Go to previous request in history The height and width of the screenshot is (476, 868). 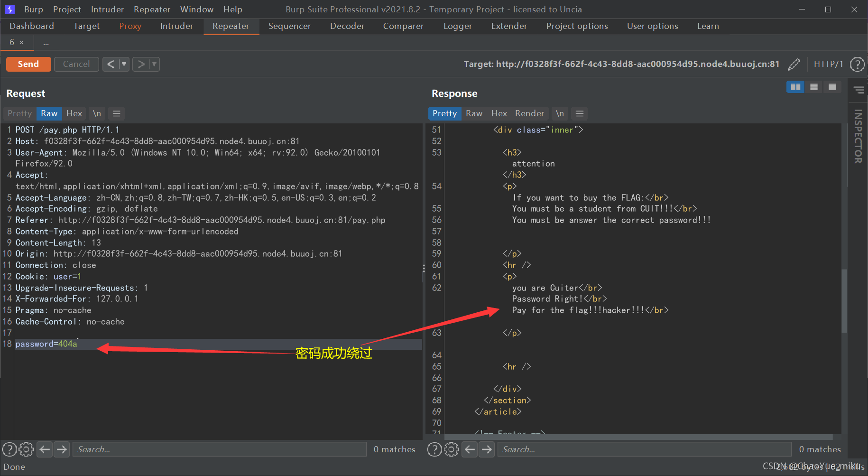coord(111,64)
